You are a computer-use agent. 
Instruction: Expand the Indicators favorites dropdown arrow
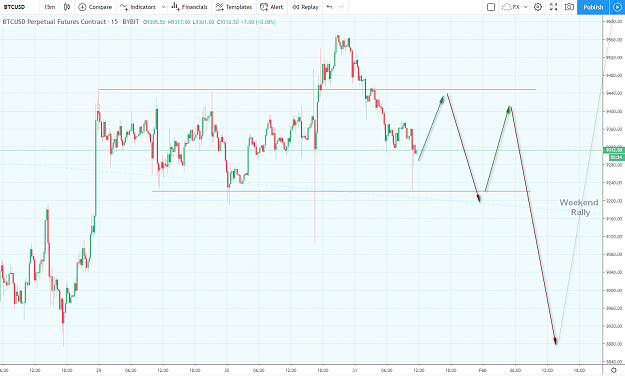coord(163,7)
